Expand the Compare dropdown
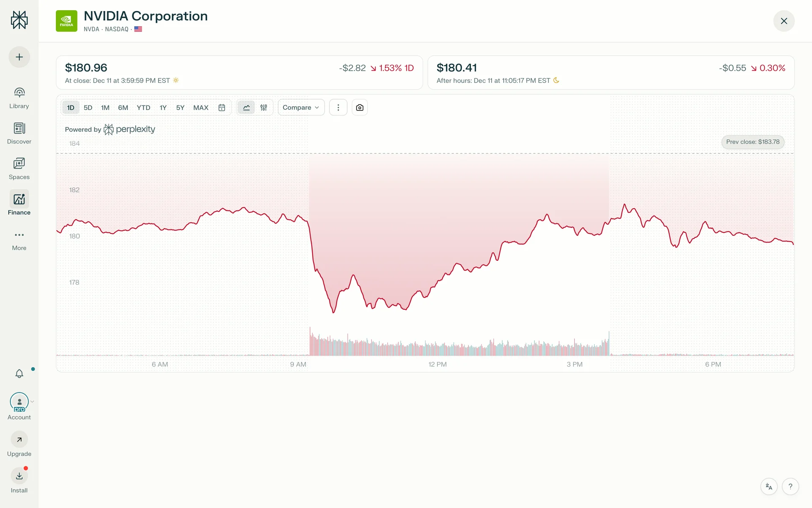Viewport: 812px width, 508px height. [301, 108]
